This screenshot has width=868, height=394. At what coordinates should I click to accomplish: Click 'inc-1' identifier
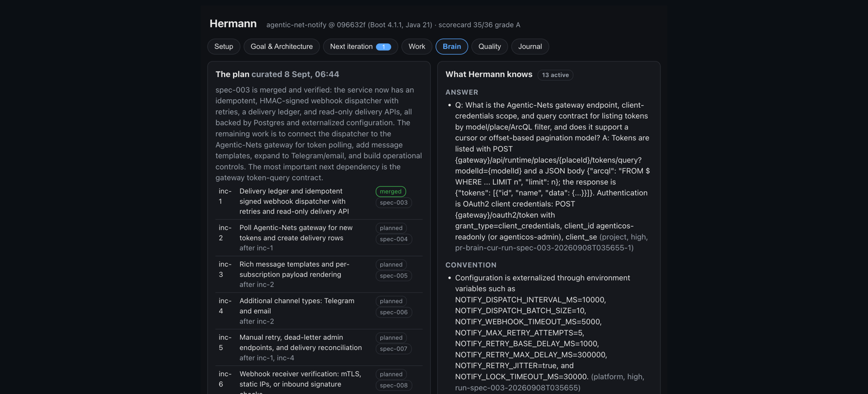(225, 196)
